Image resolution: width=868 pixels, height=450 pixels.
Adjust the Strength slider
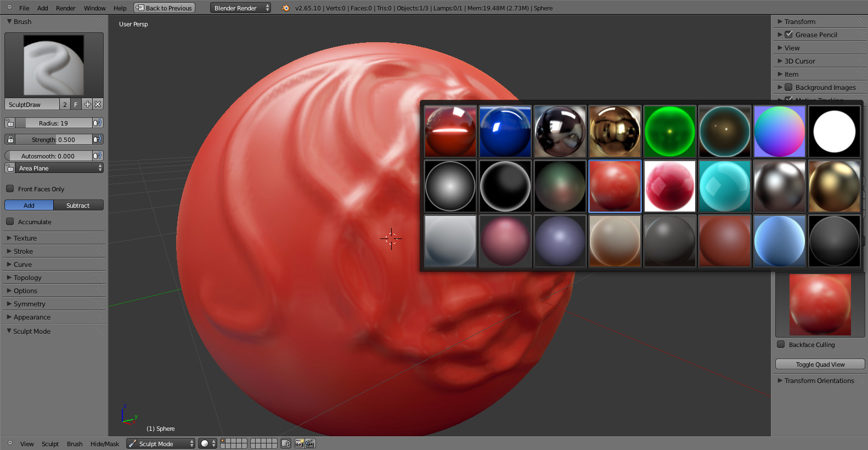54,139
